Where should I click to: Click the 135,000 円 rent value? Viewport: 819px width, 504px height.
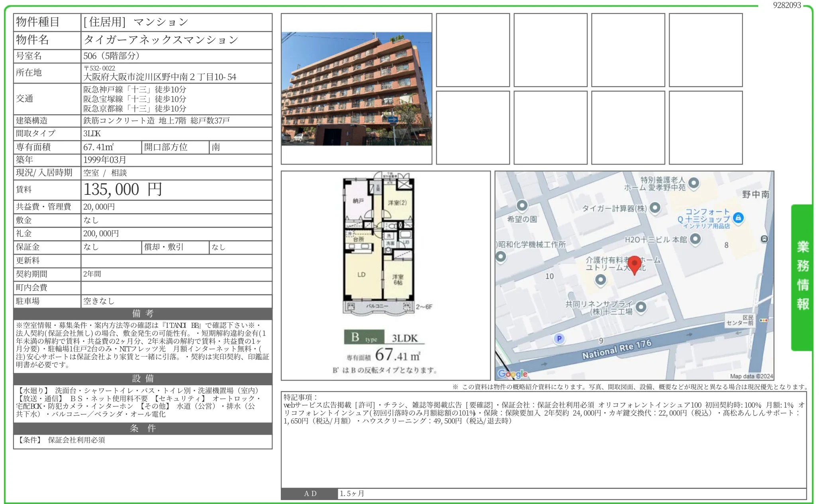123,190
